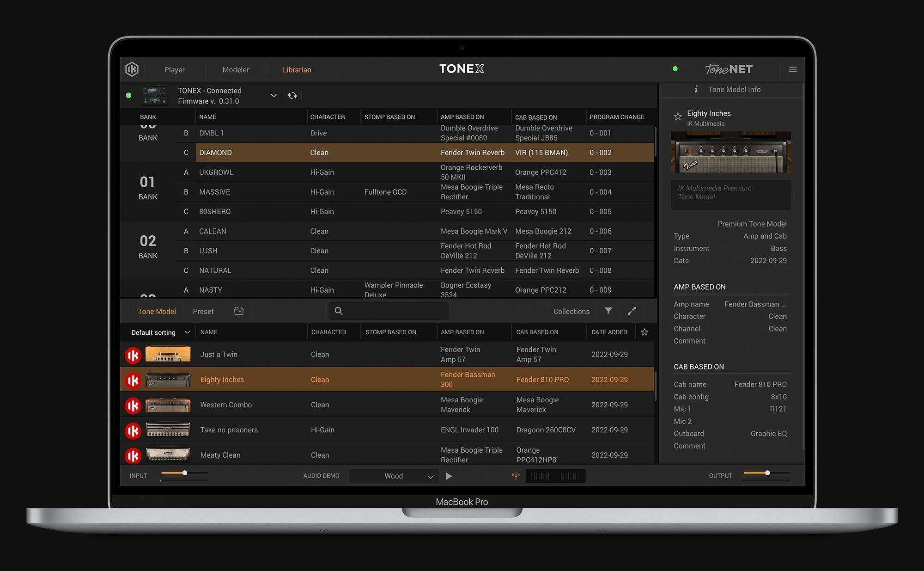Click the tone model search field

click(x=393, y=311)
